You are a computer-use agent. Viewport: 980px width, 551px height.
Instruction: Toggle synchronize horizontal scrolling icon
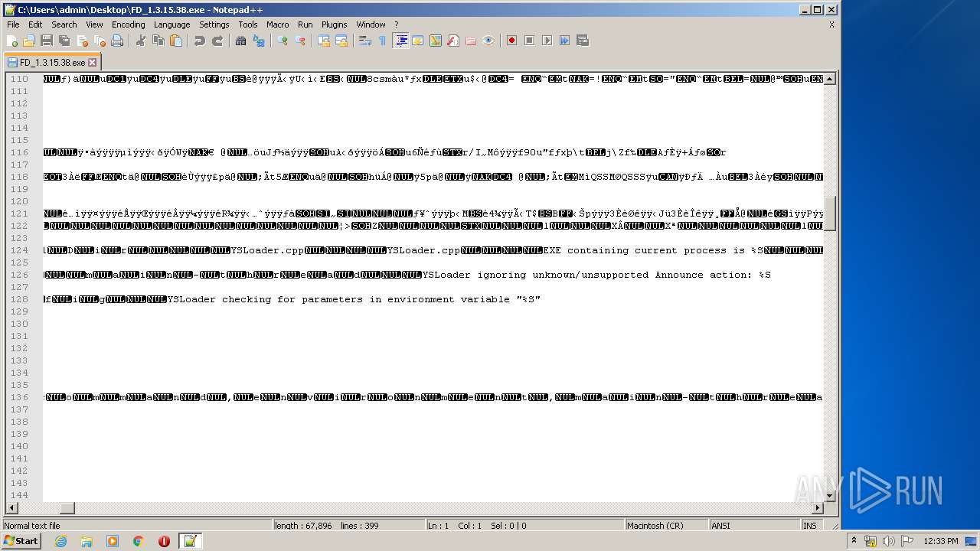(341, 41)
